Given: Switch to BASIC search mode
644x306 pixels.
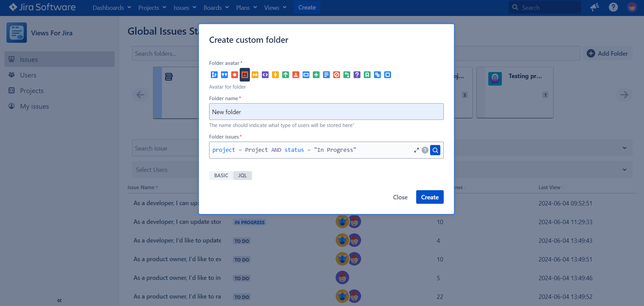Looking at the screenshot, I should pos(221,176).
